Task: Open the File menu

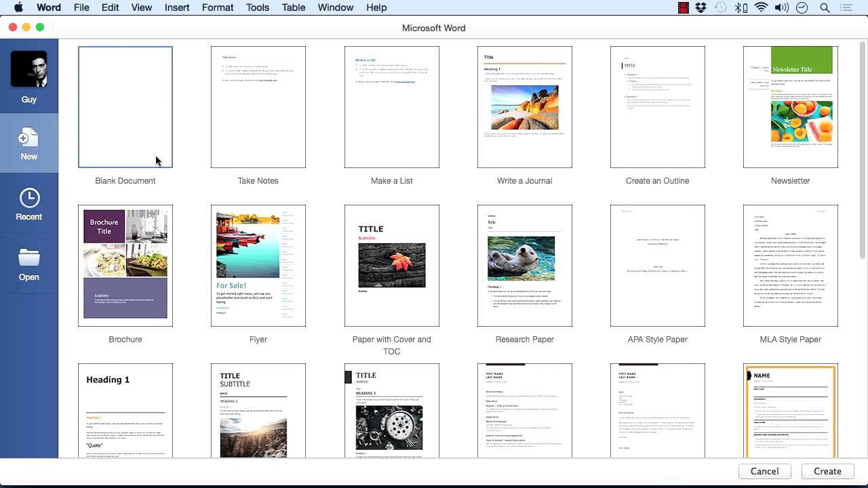Action: tap(81, 7)
